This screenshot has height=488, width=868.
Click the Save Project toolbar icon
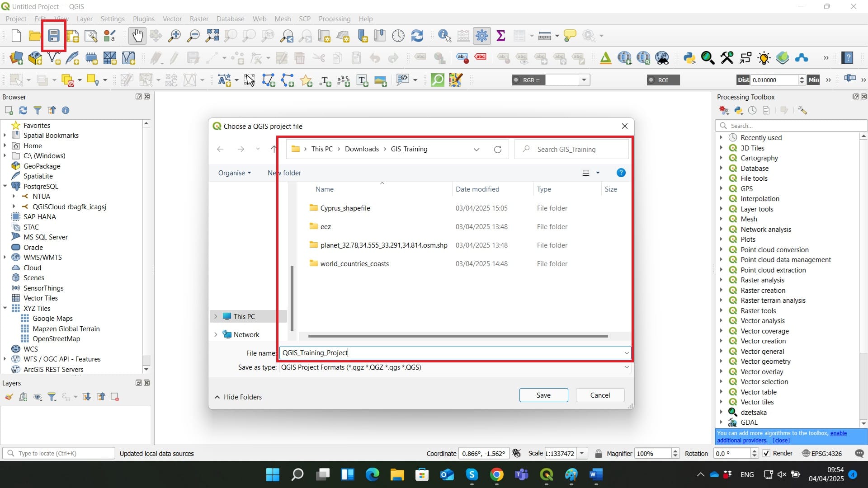[x=54, y=36]
